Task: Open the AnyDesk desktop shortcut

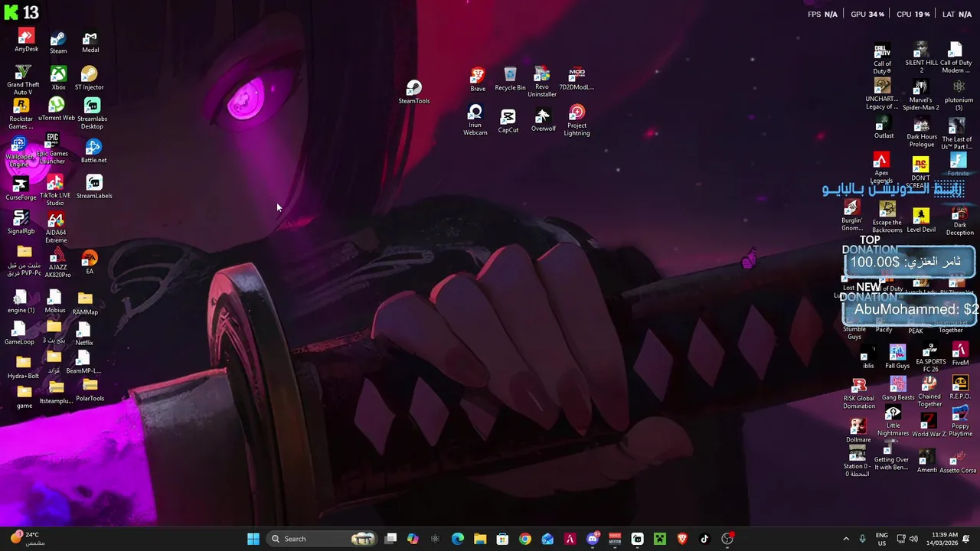Action: (x=26, y=41)
